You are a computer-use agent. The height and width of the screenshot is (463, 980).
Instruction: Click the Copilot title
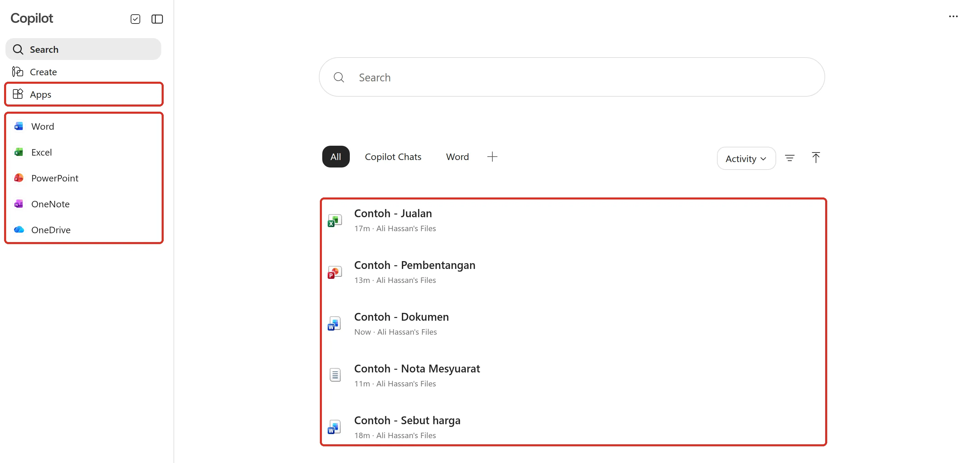[32, 18]
